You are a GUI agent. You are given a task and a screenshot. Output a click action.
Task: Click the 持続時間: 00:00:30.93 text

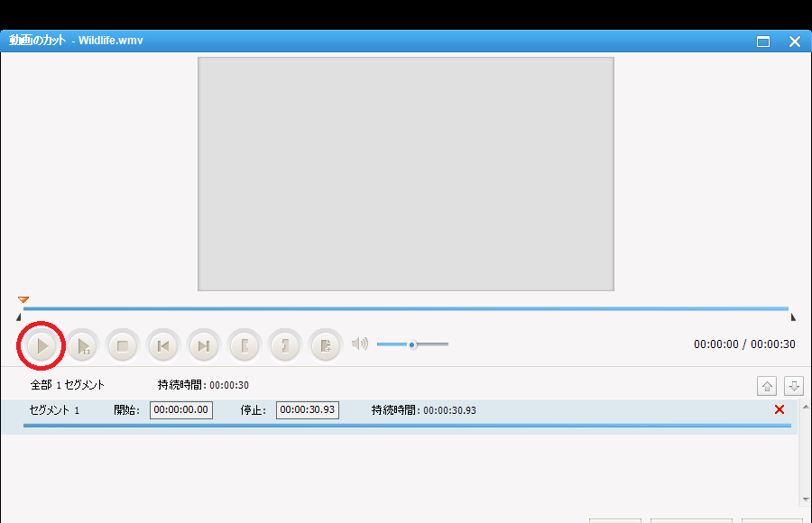424,410
